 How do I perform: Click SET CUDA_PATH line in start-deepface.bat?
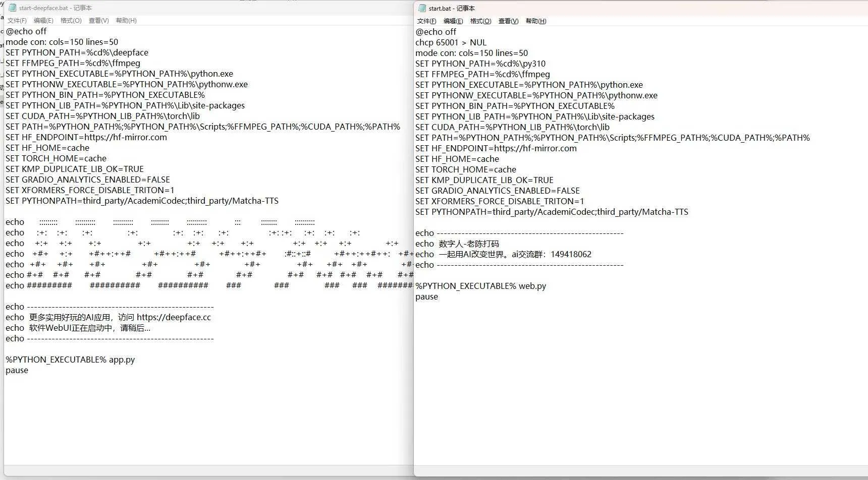[x=103, y=116]
